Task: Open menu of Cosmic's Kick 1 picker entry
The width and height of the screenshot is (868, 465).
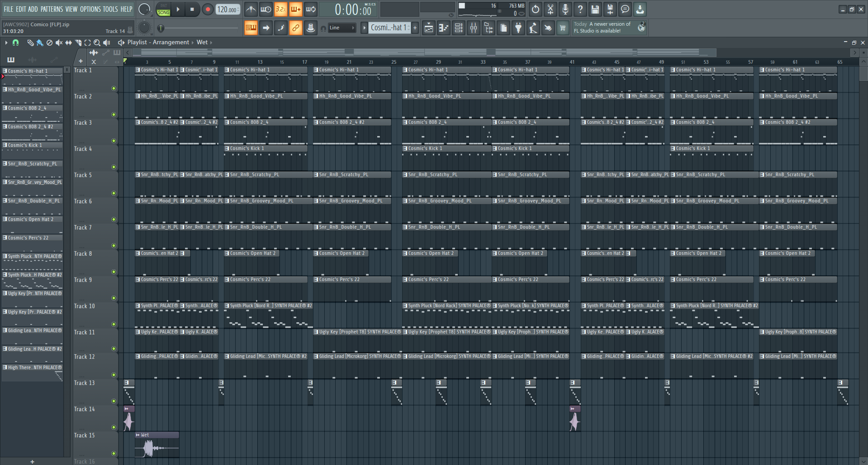Action: click(x=5, y=145)
